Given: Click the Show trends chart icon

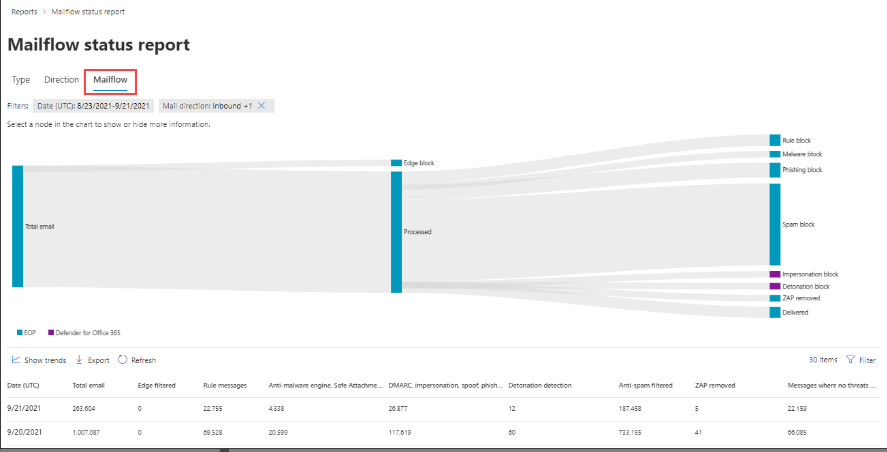Looking at the screenshot, I should click(16, 360).
